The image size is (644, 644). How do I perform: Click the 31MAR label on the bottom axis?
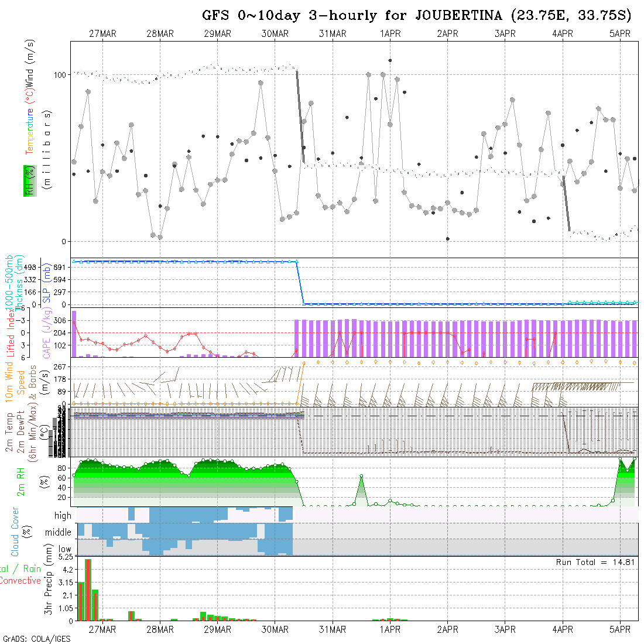pos(333,629)
